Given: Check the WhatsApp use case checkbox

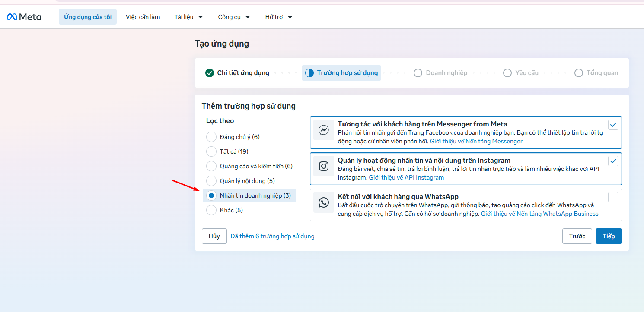Looking at the screenshot, I should tap(613, 197).
